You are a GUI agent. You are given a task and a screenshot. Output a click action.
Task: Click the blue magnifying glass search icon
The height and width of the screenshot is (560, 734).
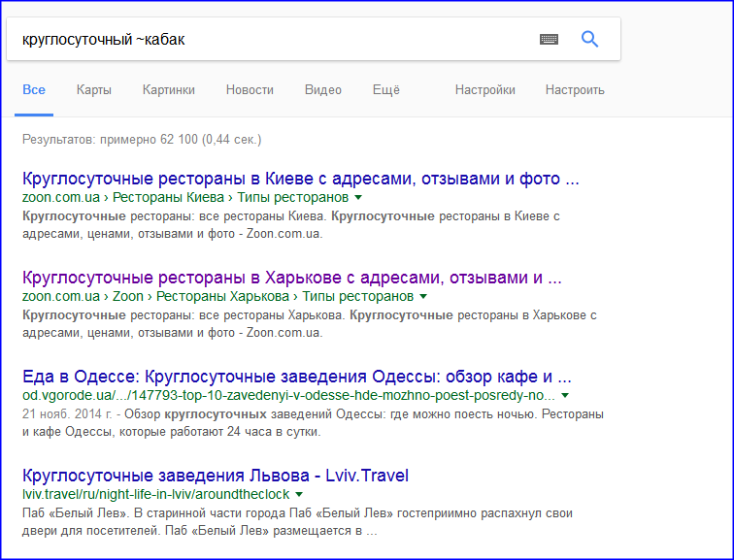point(589,39)
